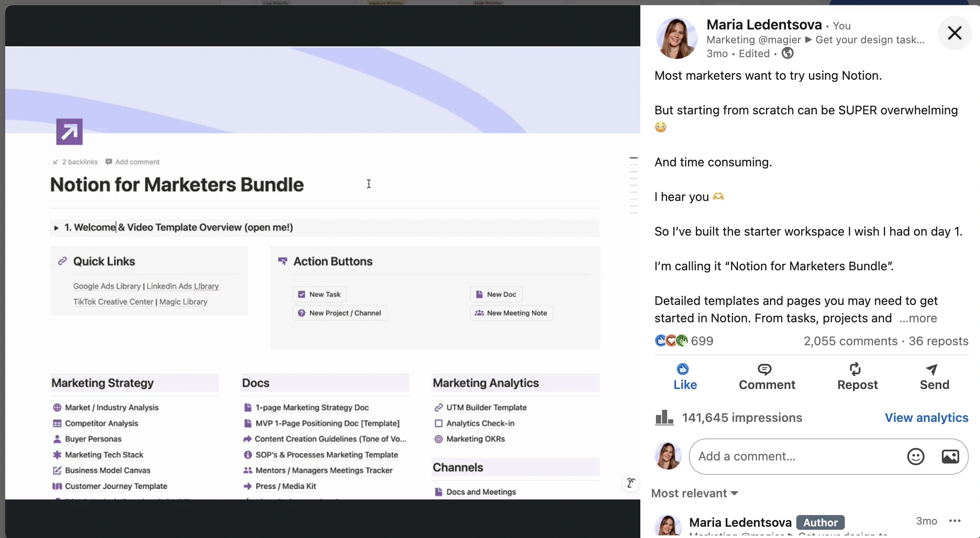Image resolution: width=980 pixels, height=538 pixels.
Task: Click the add photo icon in comment box
Action: click(x=950, y=456)
